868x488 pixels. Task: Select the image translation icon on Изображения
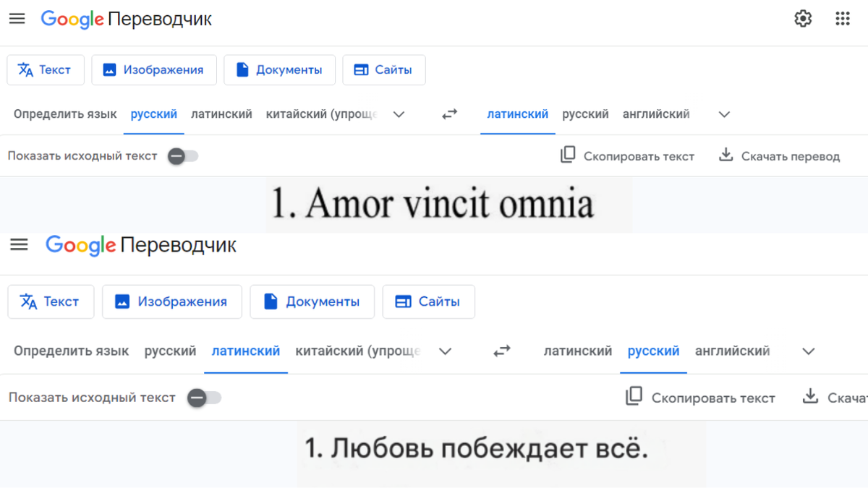[x=110, y=69]
